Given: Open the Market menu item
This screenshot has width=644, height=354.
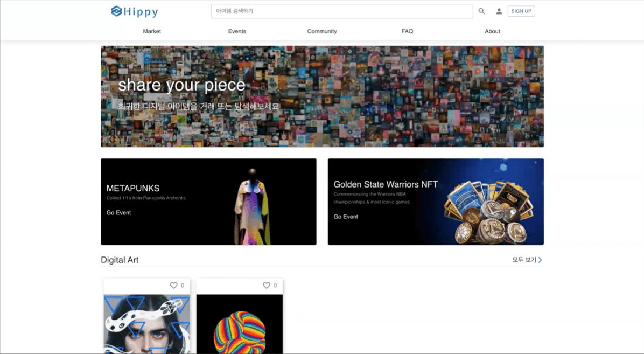Looking at the screenshot, I should (x=152, y=31).
